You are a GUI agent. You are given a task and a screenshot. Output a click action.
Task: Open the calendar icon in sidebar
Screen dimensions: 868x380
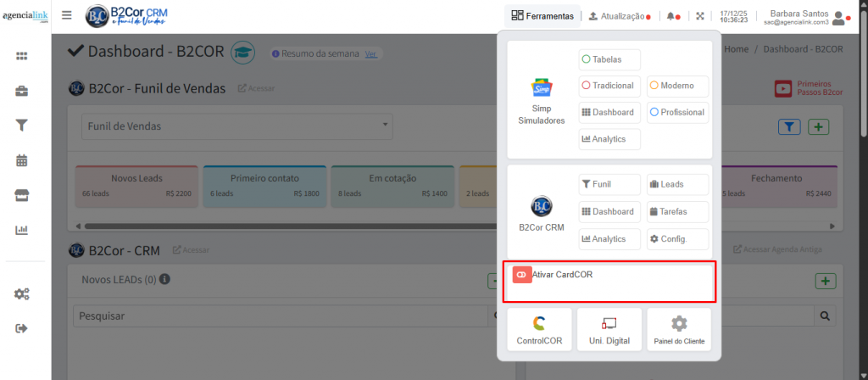click(x=22, y=160)
